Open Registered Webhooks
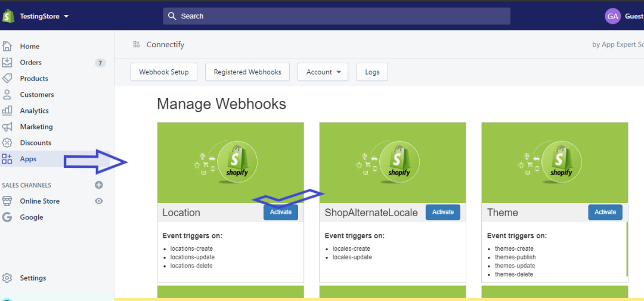Image resolution: width=644 pixels, height=301 pixels. pos(247,72)
